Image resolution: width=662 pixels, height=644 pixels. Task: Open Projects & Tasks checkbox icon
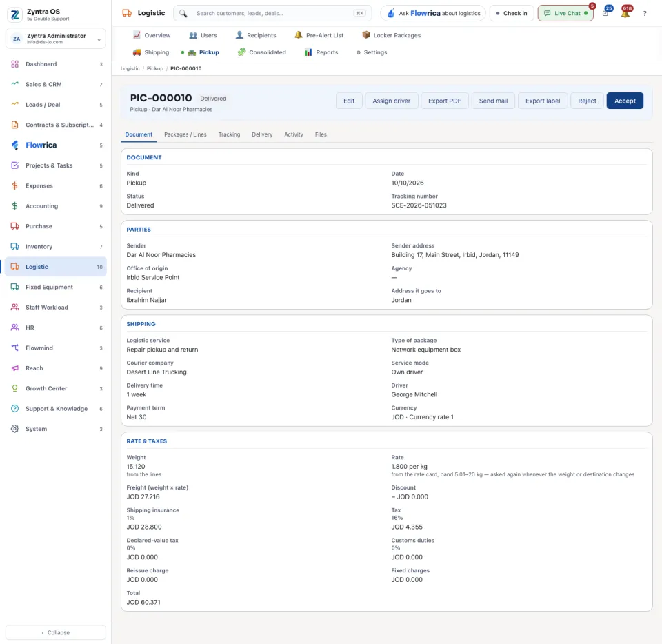[14, 165]
